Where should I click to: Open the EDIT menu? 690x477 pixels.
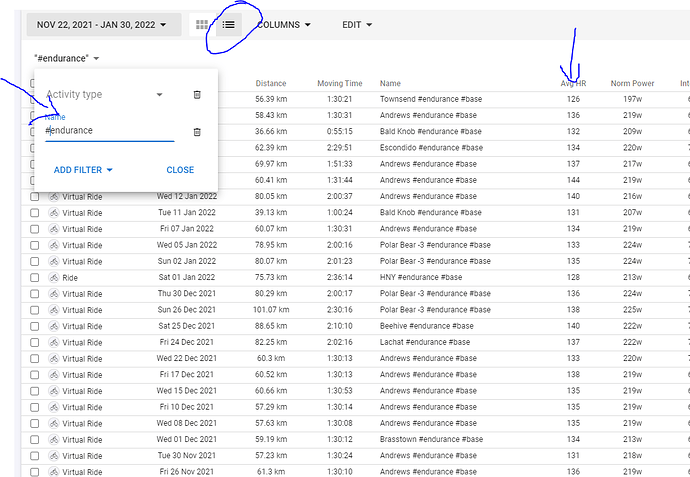coord(357,24)
